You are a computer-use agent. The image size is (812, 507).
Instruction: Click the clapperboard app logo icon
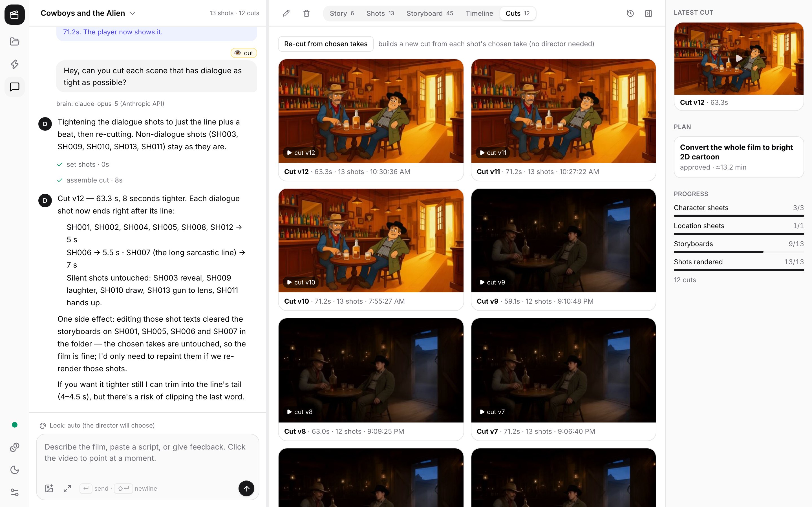(14, 14)
